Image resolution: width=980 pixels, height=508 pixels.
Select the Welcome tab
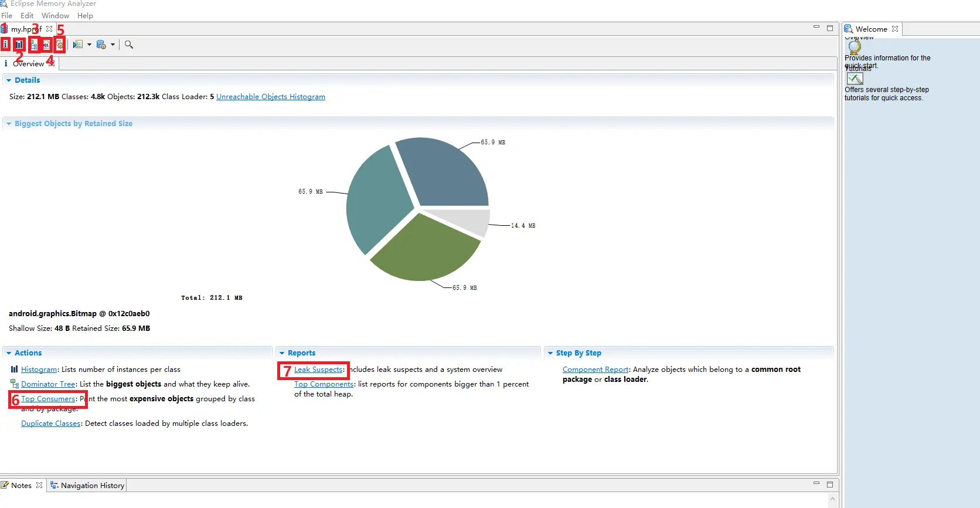click(871, 29)
